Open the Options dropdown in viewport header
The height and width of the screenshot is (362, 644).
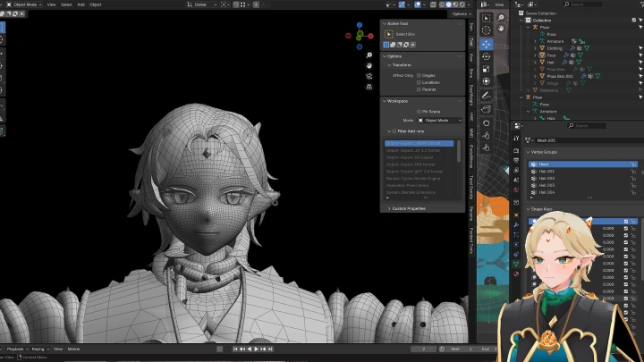point(462,13)
